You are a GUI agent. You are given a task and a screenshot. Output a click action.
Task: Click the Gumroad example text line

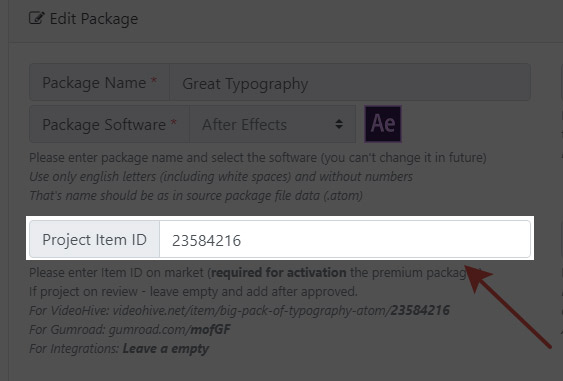[130, 329]
